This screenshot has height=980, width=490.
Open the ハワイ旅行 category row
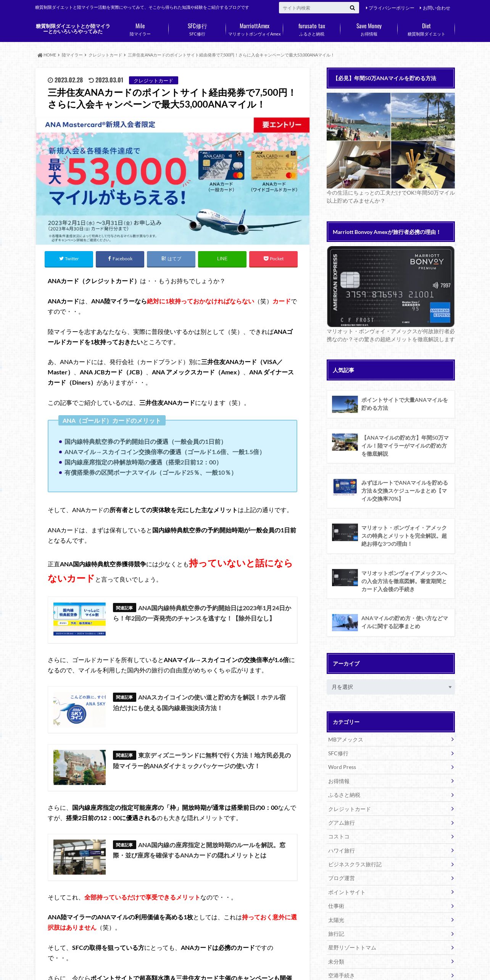pos(391,851)
